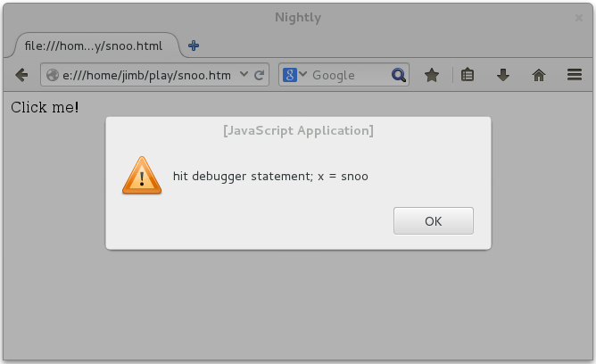
Task: Open the hamburger menu
Action: tap(575, 76)
